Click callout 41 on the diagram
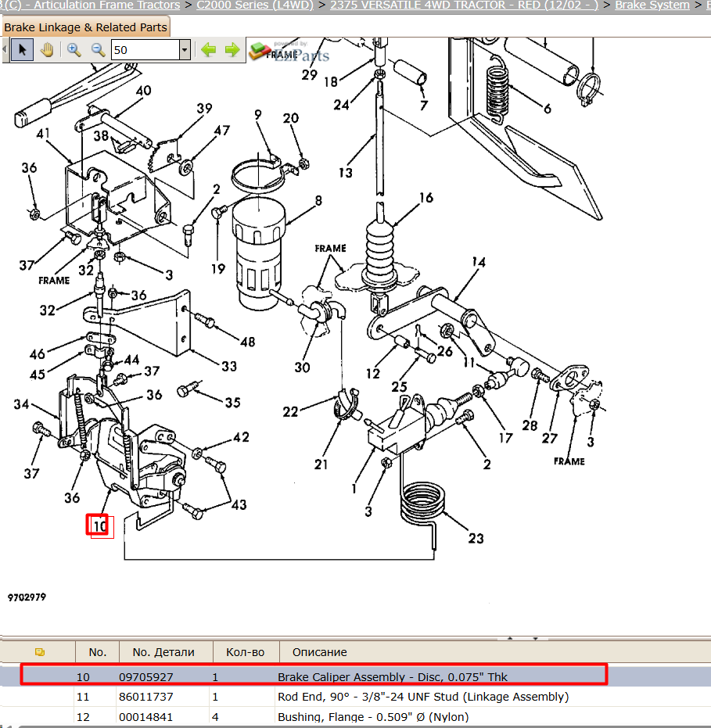711x728 pixels. pyautogui.click(x=43, y=134)
